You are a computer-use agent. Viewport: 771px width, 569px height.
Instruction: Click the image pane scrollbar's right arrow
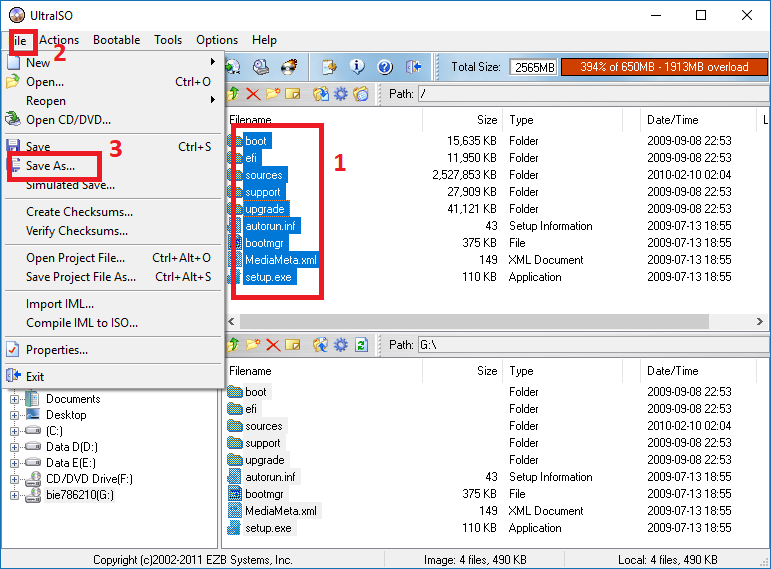[x=760, y=322]
